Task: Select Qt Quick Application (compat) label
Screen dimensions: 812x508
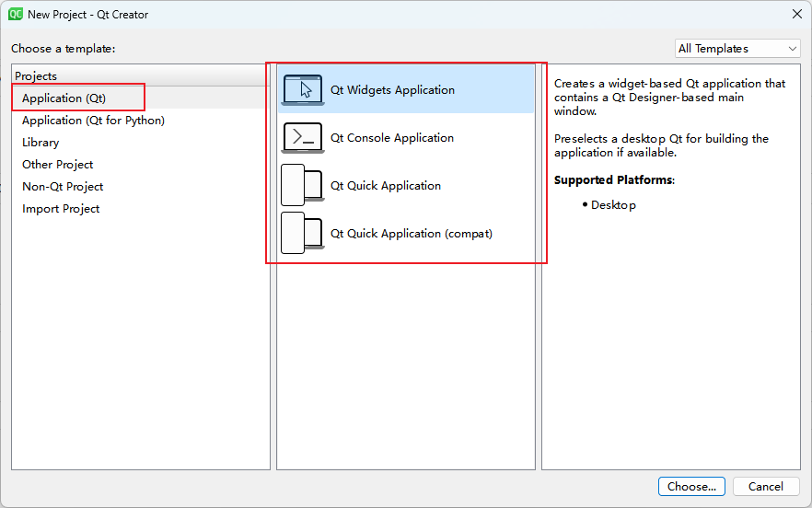Action: pyautogui.click(x=412, y=234)
